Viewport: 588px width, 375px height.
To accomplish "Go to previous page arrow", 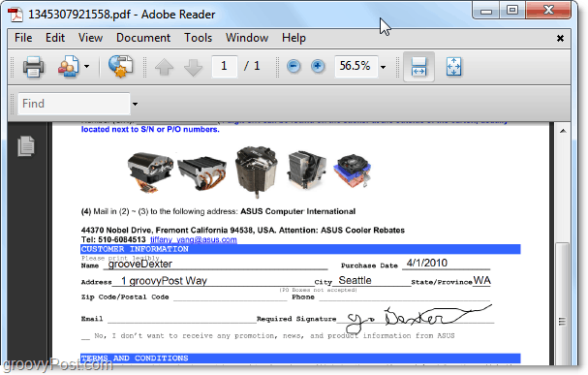I will pyautogui.click(x=164, y=67).
